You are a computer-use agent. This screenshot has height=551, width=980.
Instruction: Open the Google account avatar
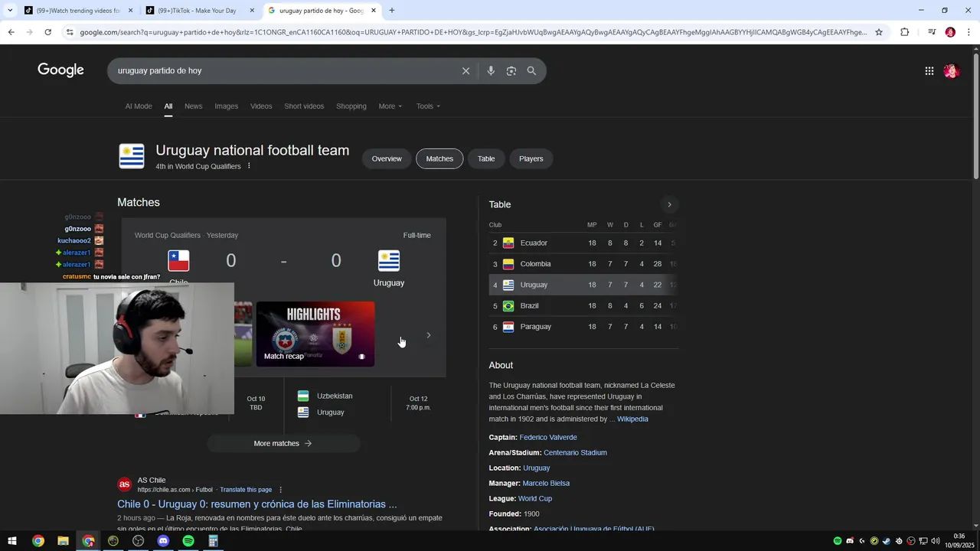tap(952, 70)
